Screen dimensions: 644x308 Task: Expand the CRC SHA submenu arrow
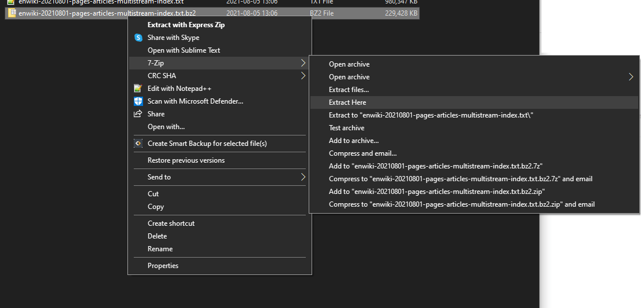click(x=303, y=76)
